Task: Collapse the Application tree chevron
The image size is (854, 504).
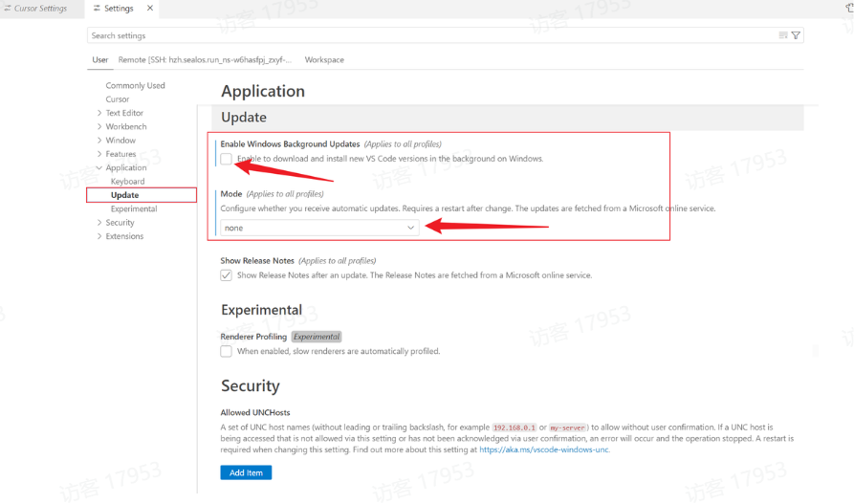Action: [x=99, y=167]
